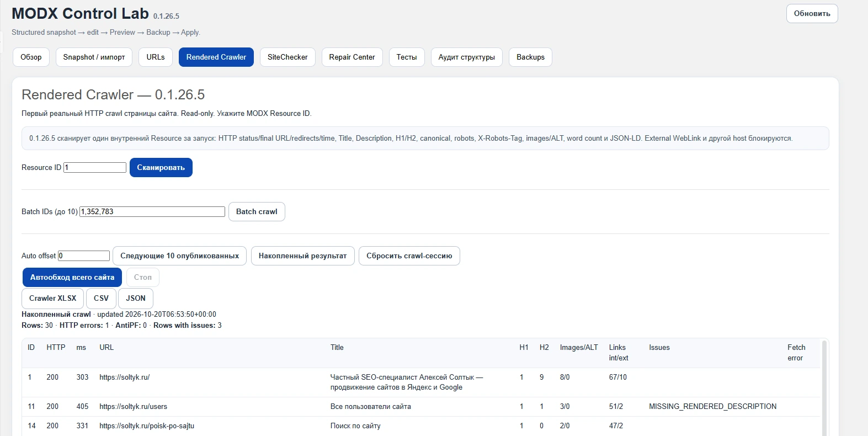Viewport: 868px width, 436px height.
Task: Focus the Resource ID input field
Action: [x=95, y=167]
